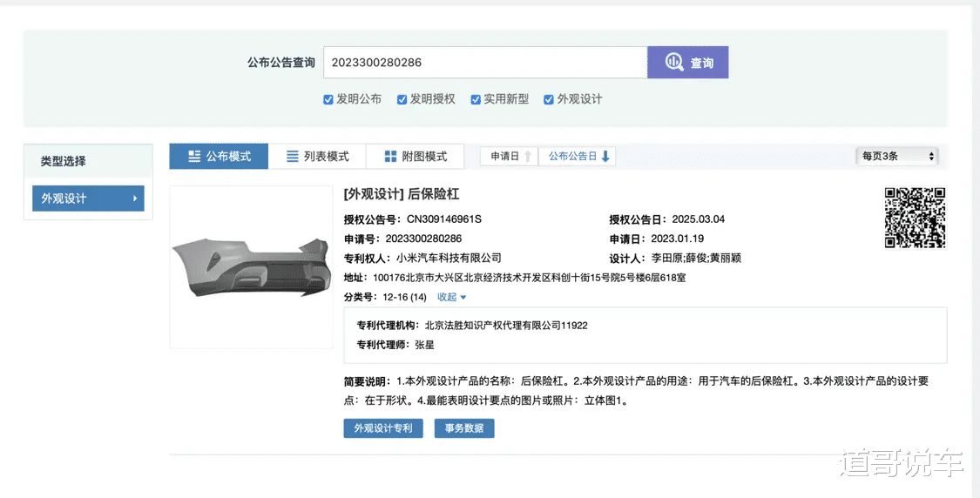Screen dimensions: 980x498
Task: Switch to the 公布模式 tab
Action: [219, 156]
